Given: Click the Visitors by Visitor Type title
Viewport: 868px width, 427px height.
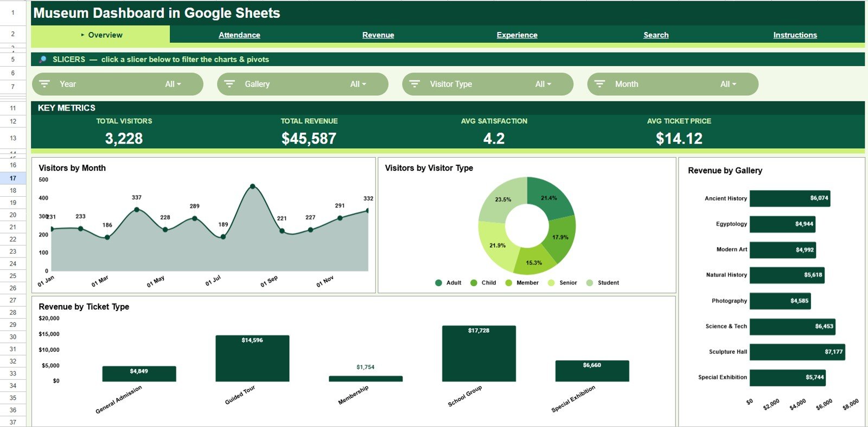Looking at the screenshot, I should 429,168.
